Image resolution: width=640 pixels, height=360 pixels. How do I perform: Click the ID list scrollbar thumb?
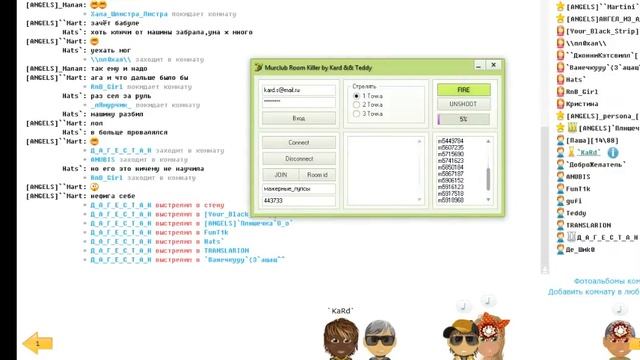488,179
